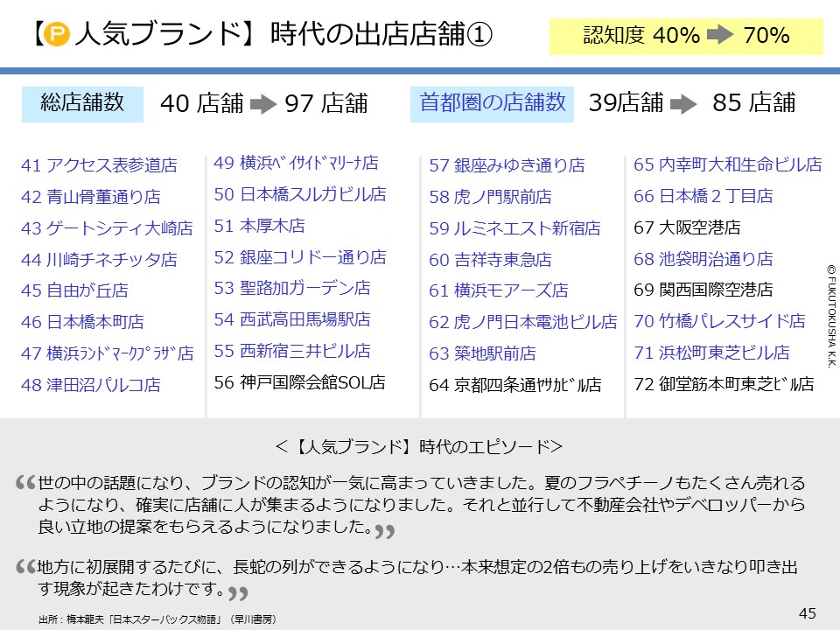
Task: Select the 首都圏の店舗数 blue label box
Action: click(x=493, y=103)
